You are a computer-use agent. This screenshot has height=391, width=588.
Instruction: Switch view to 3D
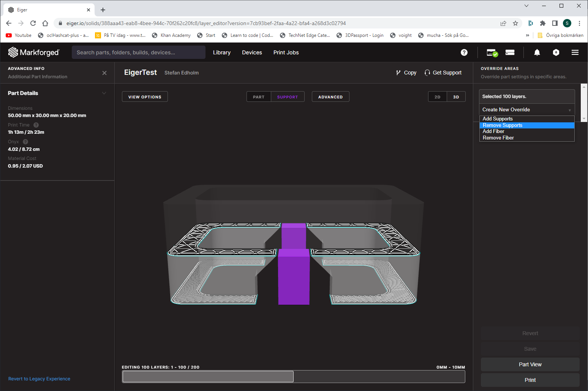(x=456, y=97)
